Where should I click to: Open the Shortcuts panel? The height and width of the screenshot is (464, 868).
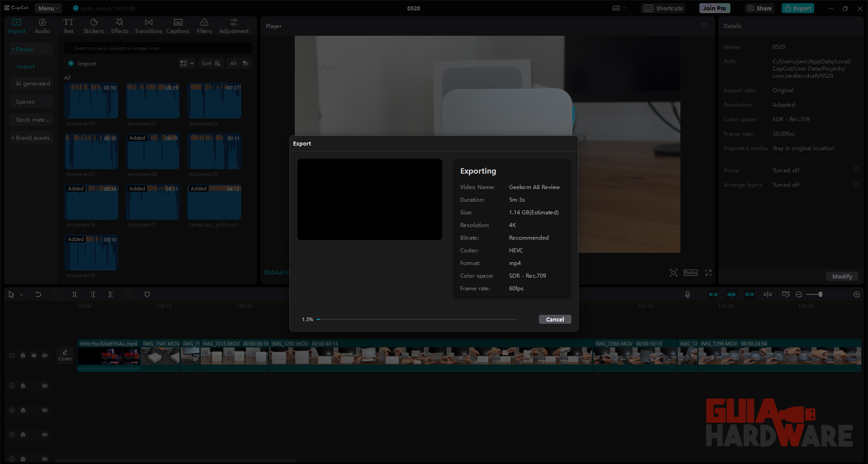tap(663, 8)
